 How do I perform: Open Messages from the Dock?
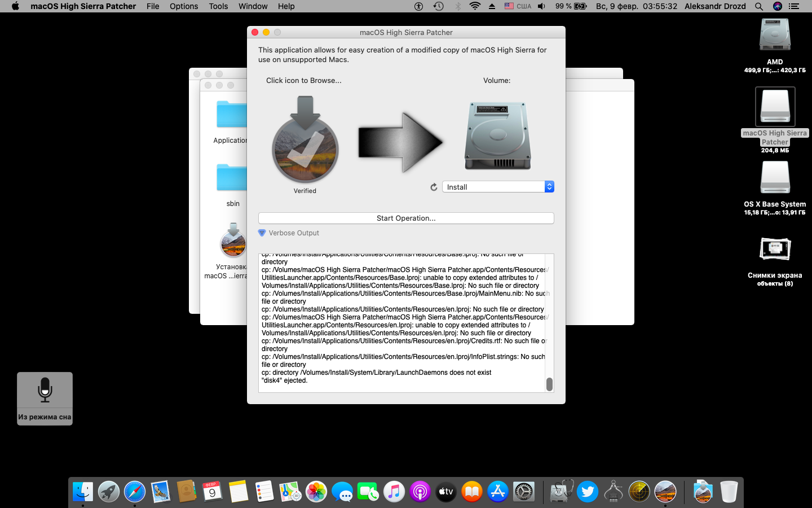click(342, 492)
